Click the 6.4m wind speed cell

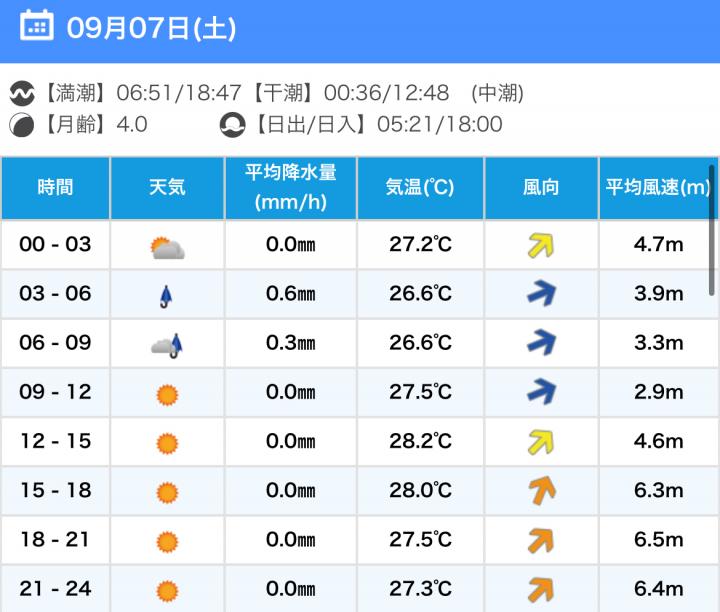[x=659, y=589]
